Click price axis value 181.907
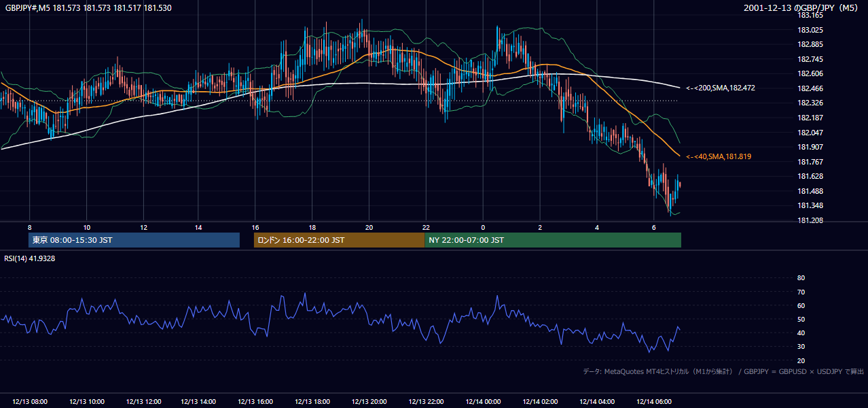Screen dimensions: 868x408 tap(810, 147)
